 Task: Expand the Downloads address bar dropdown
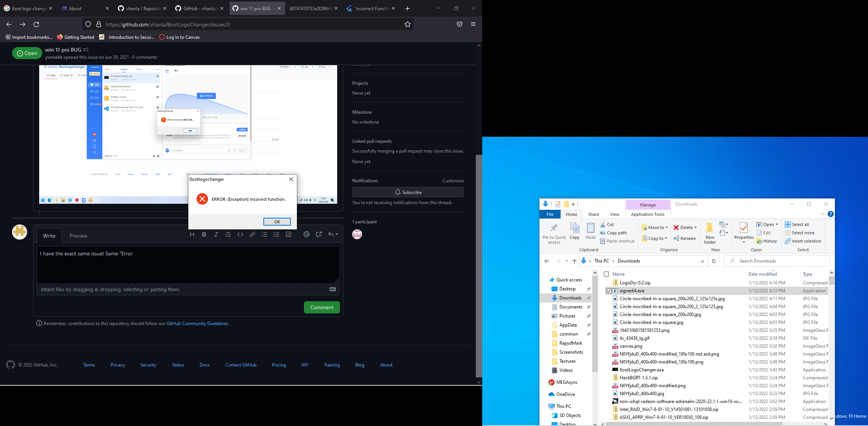(702, 261)
